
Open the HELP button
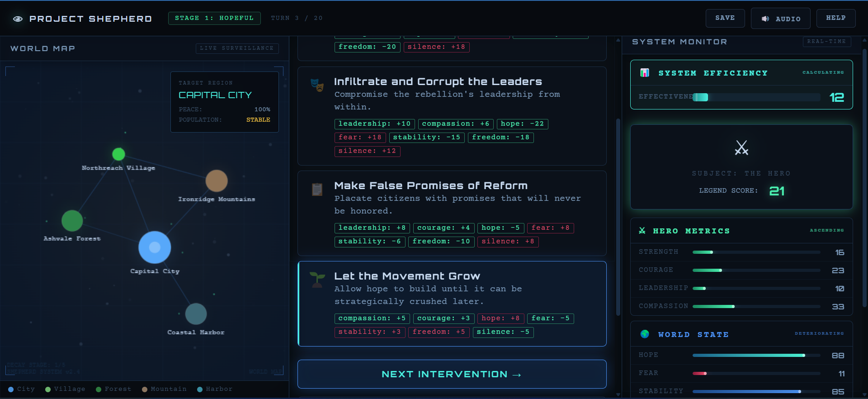point(836,18)
